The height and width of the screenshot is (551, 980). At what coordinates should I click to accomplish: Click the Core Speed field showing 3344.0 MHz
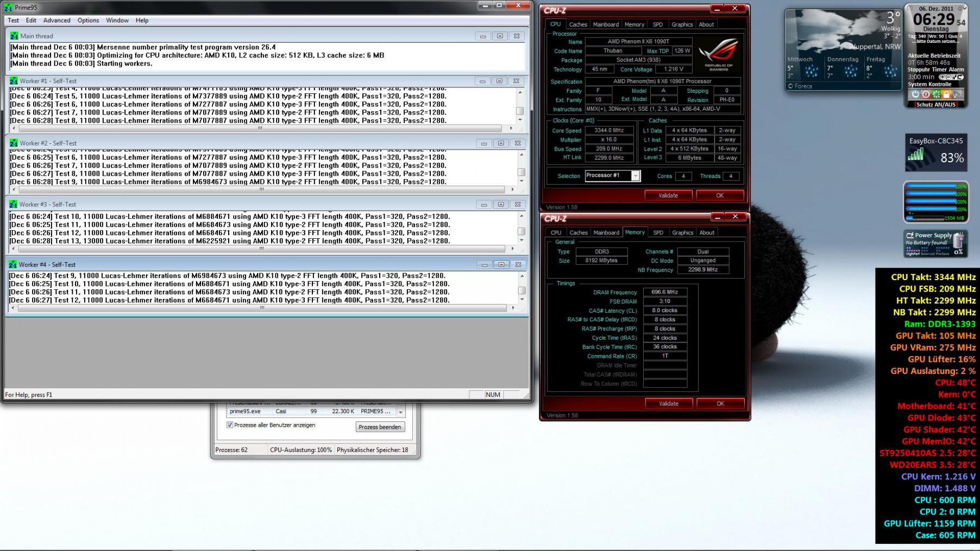(x=610, y=130)
